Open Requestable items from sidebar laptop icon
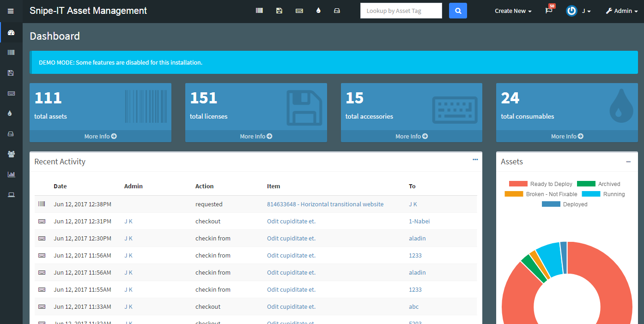Viewport: 644px width, 324px height. (x=11, y=195)
